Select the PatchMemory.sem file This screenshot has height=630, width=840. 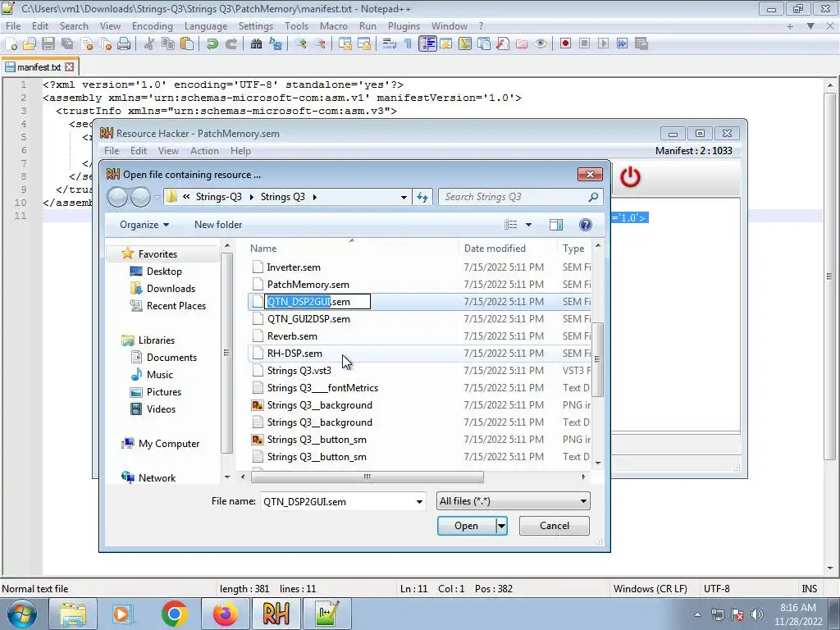(308, 285)
